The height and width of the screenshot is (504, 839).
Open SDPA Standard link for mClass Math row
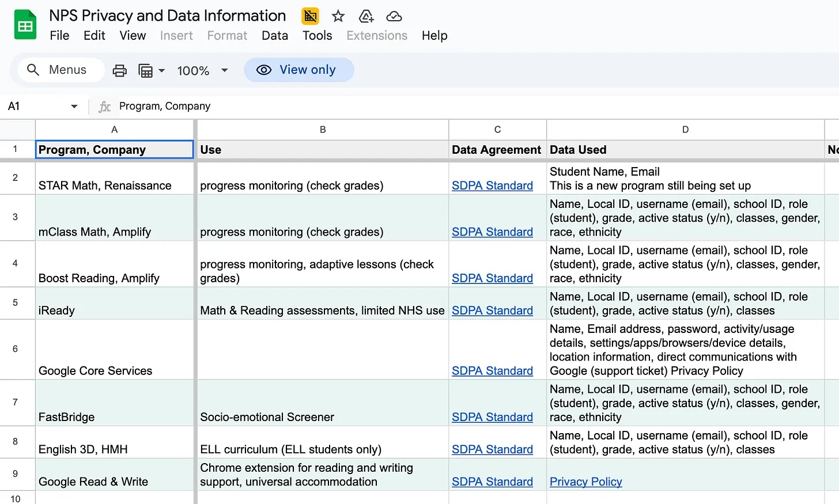pos(492,232)
